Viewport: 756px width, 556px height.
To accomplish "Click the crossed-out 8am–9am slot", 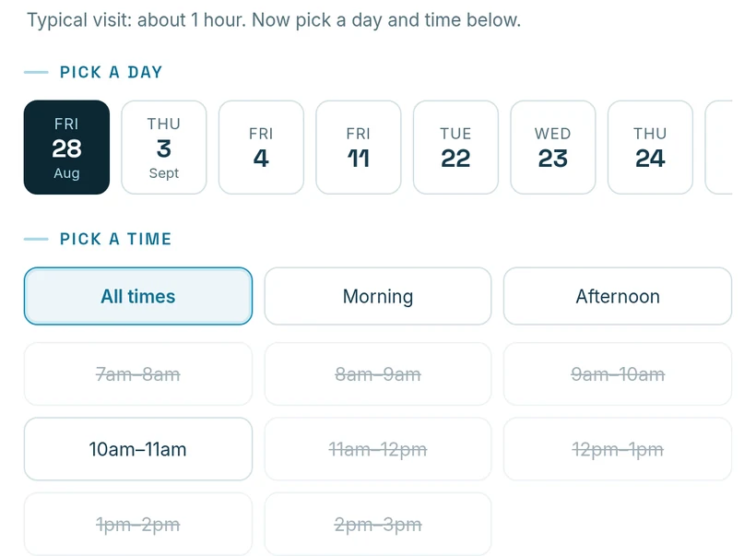I will pos(378,374).
